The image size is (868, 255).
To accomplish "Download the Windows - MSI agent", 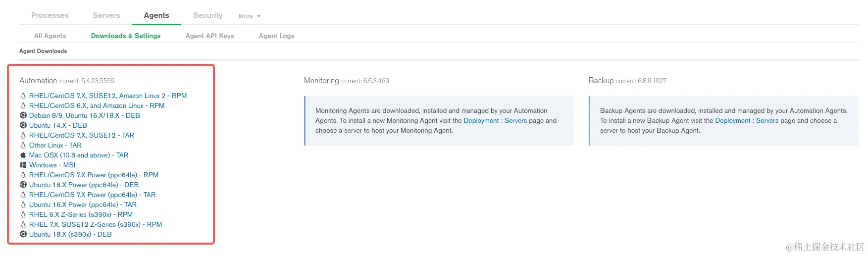I will coord(52,165).
